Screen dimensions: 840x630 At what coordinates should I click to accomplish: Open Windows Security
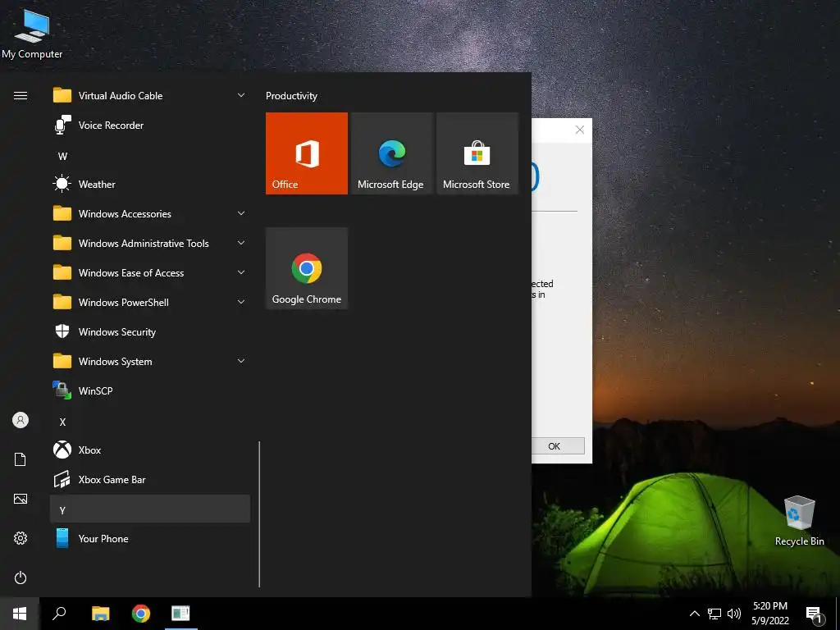tap(150, 332)
